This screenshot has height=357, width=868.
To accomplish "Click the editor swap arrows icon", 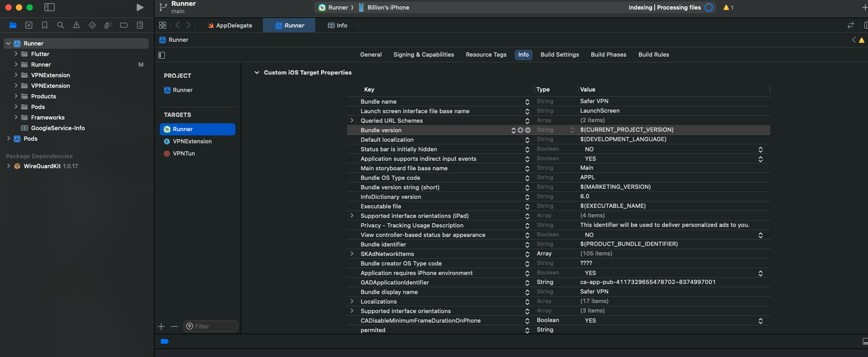I will point(851,25).
